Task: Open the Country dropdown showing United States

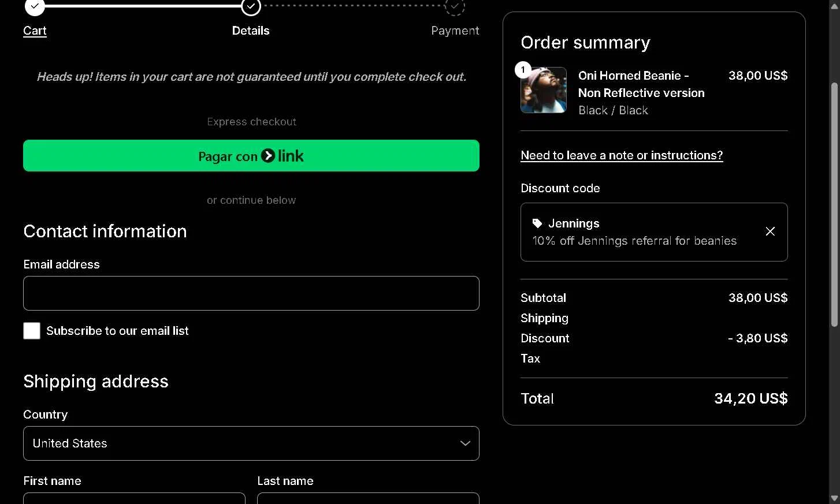Action: (x=251, y=443)
